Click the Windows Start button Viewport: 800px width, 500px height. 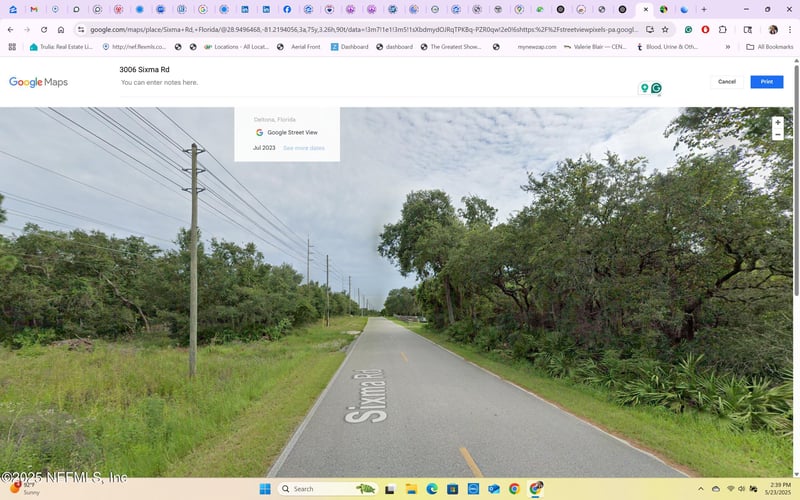pyautogui.click(x=265, y=489)
